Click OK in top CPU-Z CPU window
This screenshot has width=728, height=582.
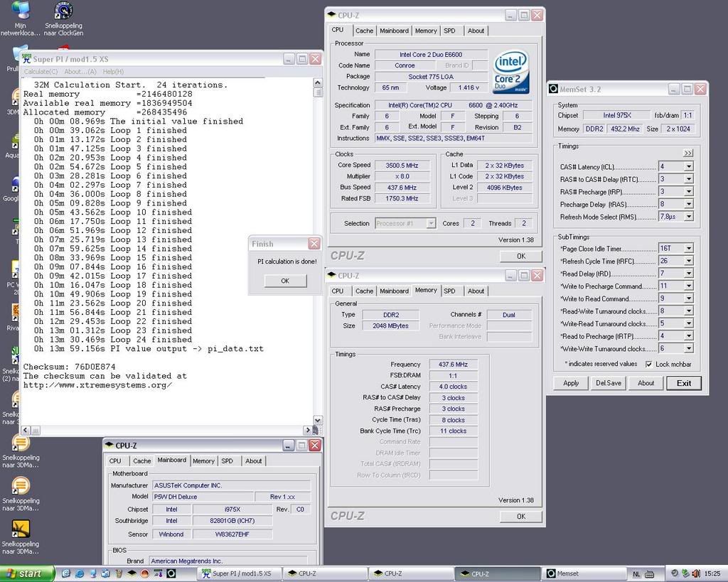click(x=521, y=257)
